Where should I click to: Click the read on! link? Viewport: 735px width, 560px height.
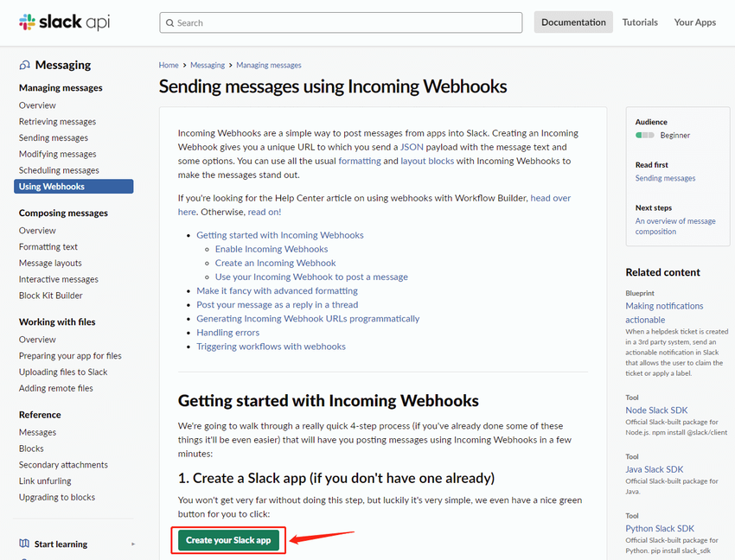[x=265, y=212]
